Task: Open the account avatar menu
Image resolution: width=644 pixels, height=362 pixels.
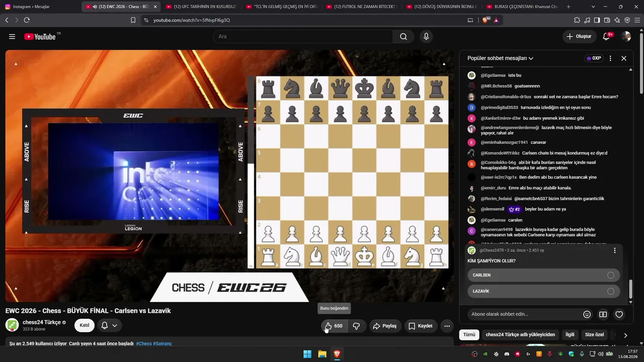Action: click(x=626, y=36)
